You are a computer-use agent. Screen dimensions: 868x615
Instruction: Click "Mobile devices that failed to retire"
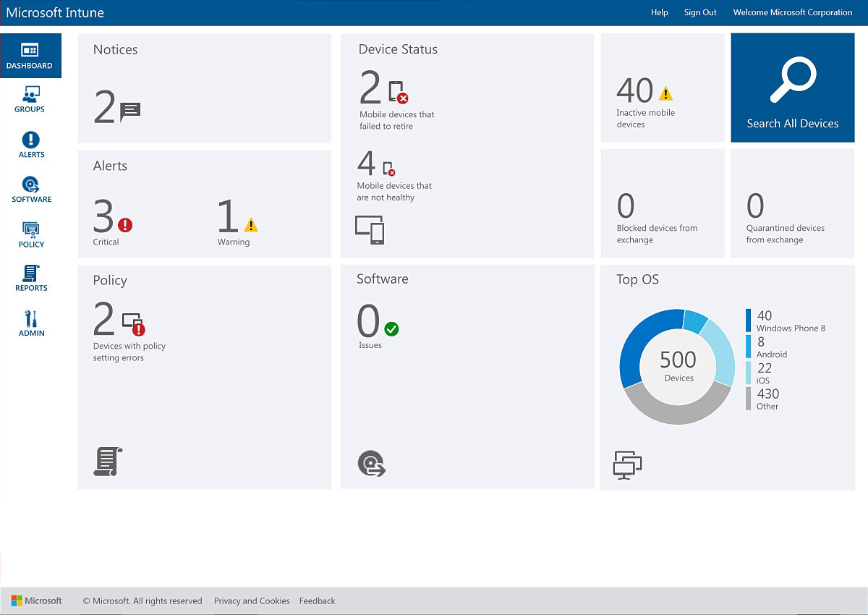397,120
